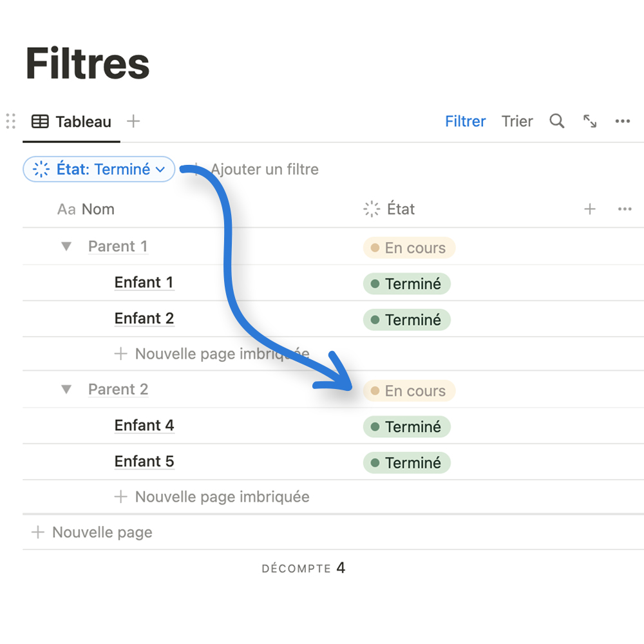Click Nouvelle page at table bottom
This screenshot has width=644, height=644.
coord(92,533)
